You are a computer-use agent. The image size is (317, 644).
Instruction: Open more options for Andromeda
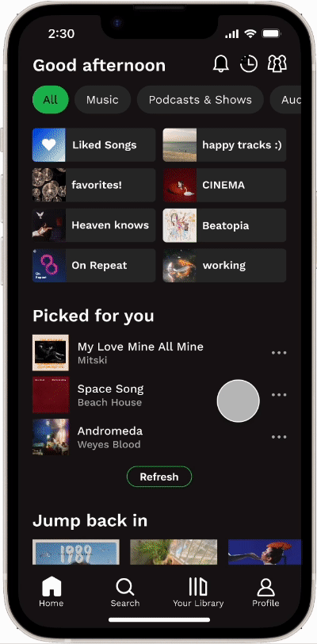point(279,437)
